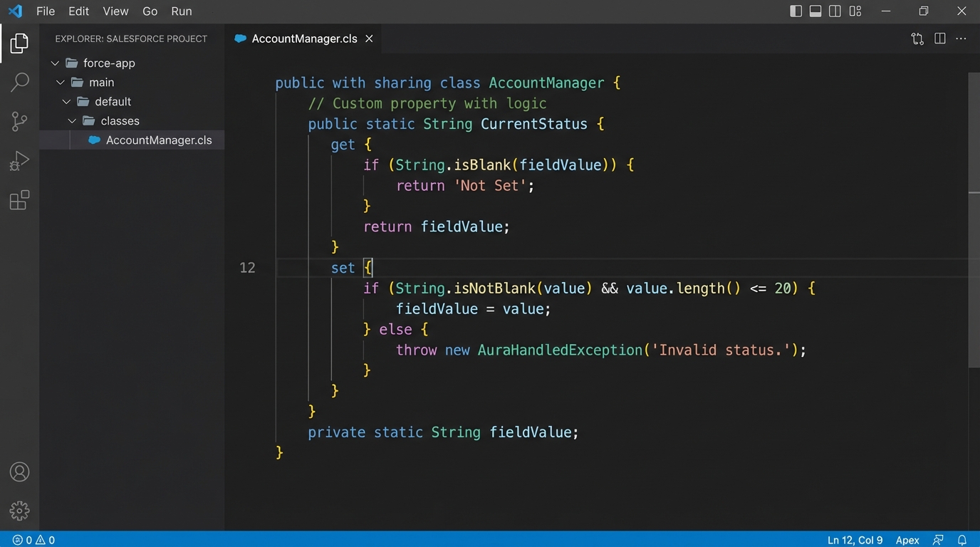
Task: Open go to line via Ln 12, Col 9
Action: tap(854, 540)
